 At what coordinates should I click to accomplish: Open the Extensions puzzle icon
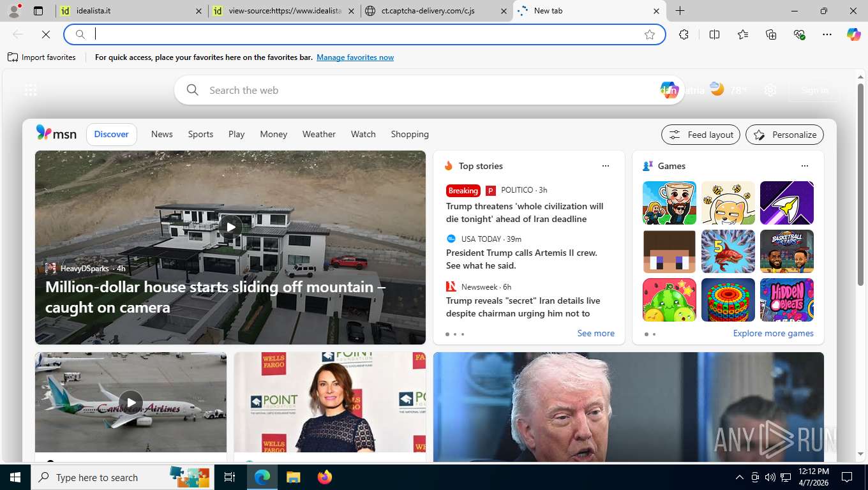684,34
